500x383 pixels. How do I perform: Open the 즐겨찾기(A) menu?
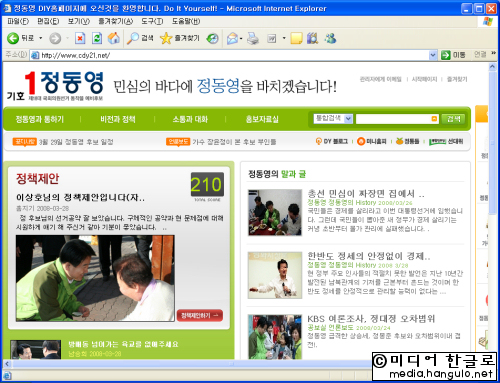115,21
